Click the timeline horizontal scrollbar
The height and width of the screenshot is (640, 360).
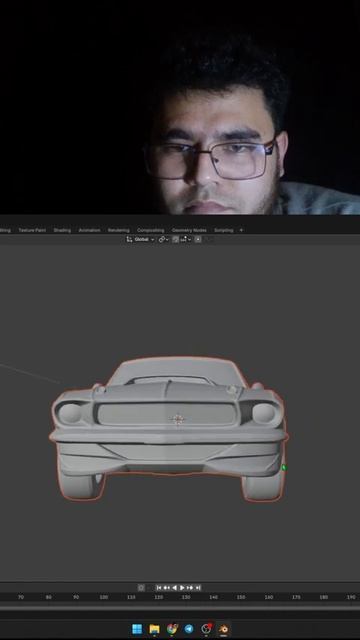180,608
